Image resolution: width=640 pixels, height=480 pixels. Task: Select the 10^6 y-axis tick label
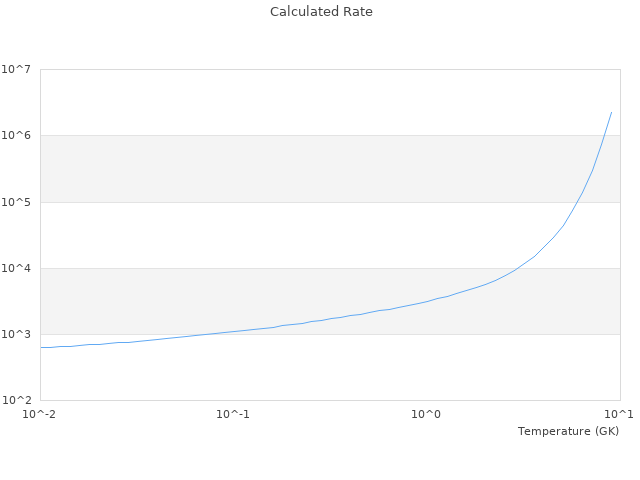click(16, 136)
